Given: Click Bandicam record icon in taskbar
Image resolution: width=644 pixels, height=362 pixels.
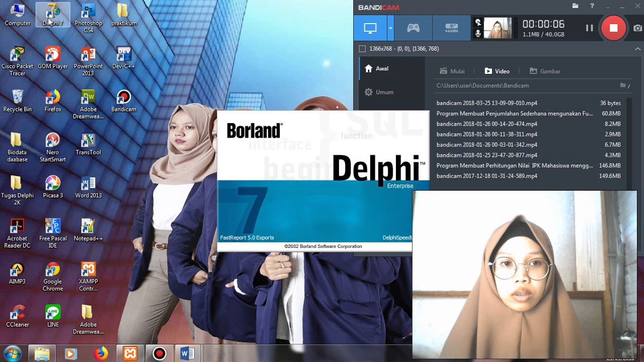Looking at the screenshot, I should [159, 353].
